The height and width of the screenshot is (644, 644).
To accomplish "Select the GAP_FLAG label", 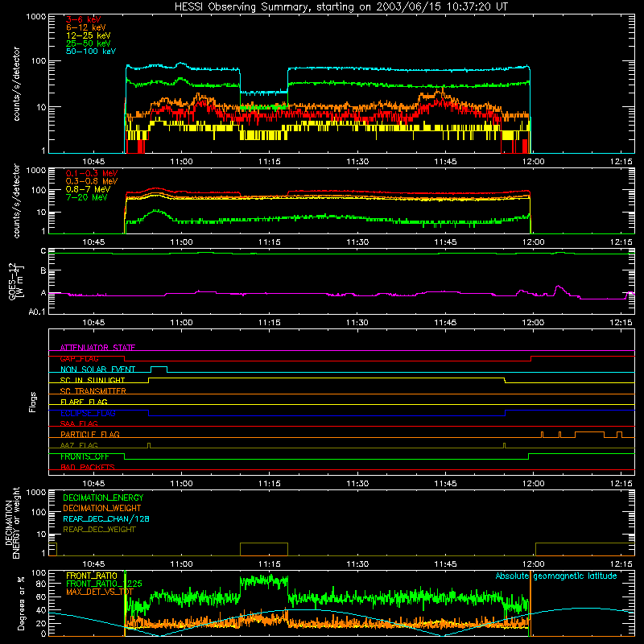I will [x=79, y=358].
